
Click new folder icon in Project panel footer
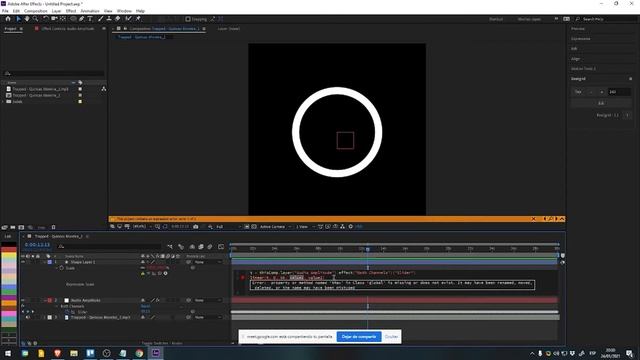(13, 227)
